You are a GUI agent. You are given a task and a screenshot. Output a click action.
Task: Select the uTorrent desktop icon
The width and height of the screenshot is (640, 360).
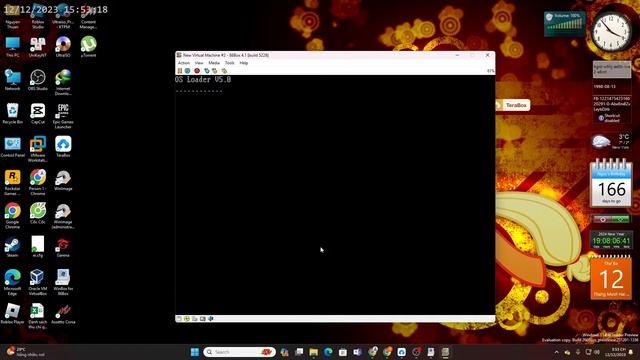88,47
